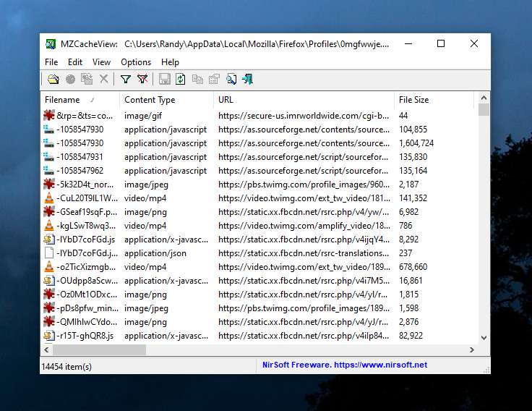
Task: Open the Edit menu
Action: point(75,62)
